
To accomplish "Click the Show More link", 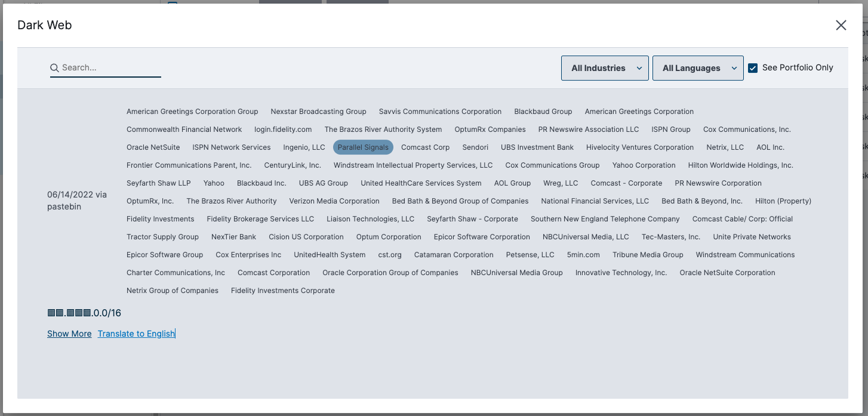I will pyautogui.click(x=69, y=334).
